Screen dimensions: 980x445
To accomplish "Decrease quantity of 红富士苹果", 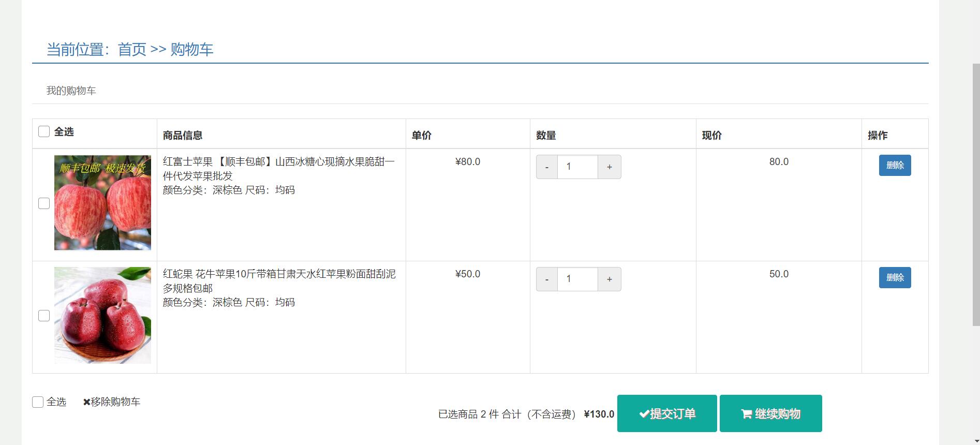I will point(547,167).
